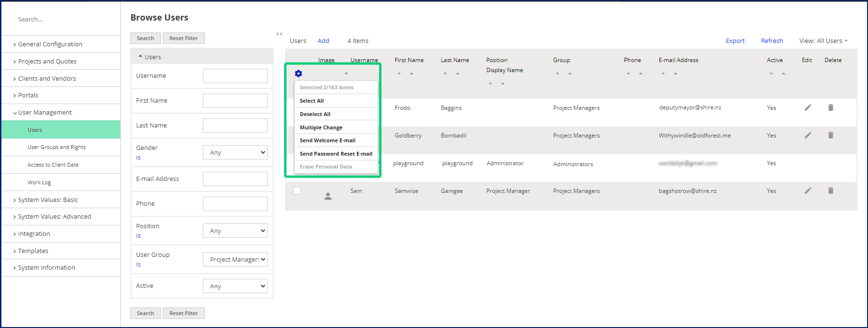Click the Add user link
The width and height of the screenshot is (868, 328).
point(324,41)
